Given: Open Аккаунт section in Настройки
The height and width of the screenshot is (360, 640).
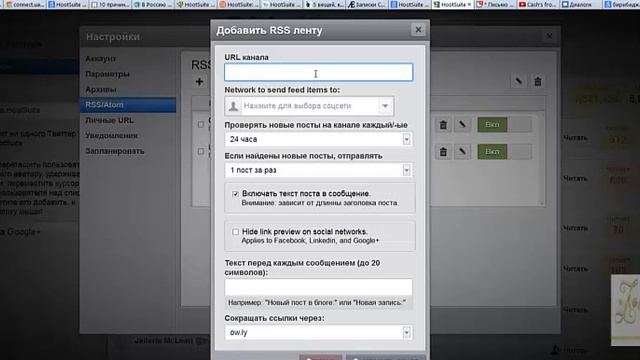Looking at the screenshot, I should point(101,59).
